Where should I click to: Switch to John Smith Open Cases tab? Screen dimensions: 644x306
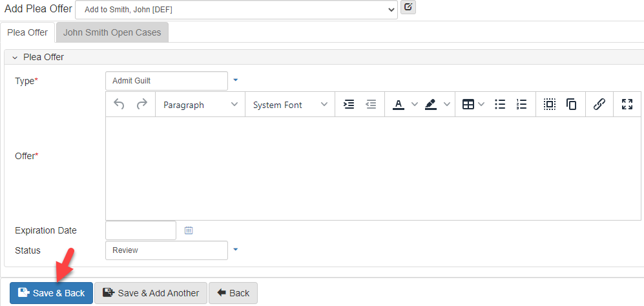pyautogui.click(x=112, y=32)
